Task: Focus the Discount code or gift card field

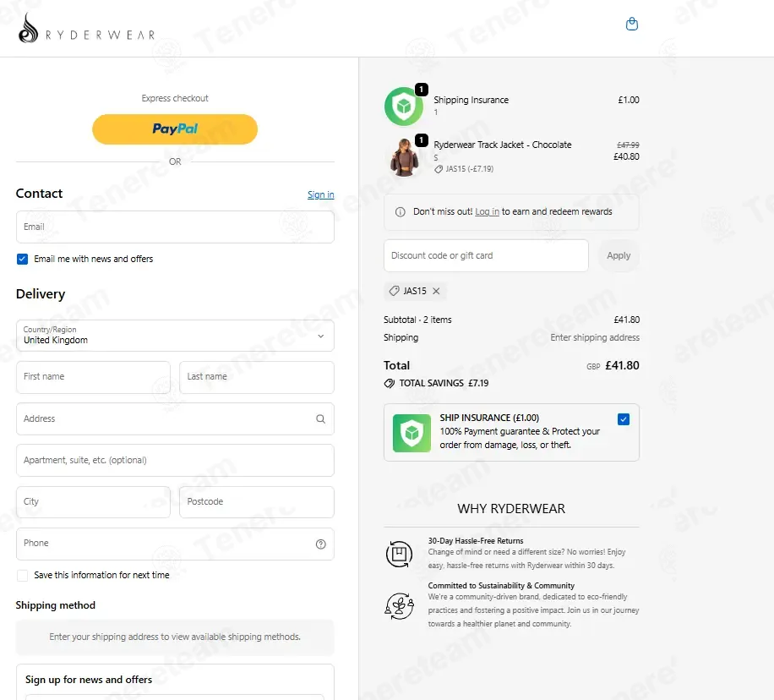Action: 486,256
